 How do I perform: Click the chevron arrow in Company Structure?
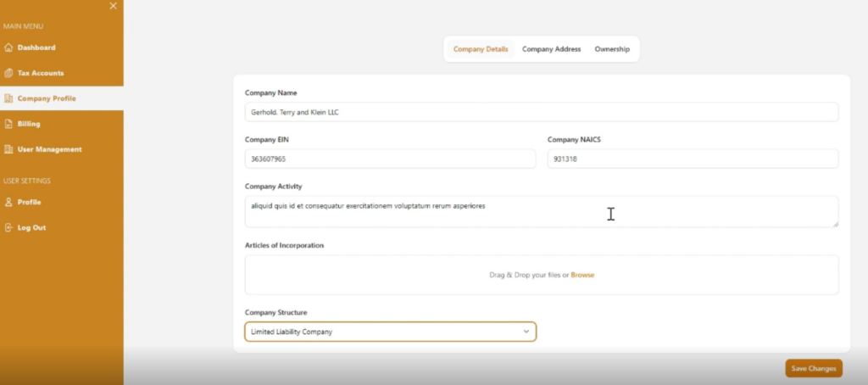[526, 332]
